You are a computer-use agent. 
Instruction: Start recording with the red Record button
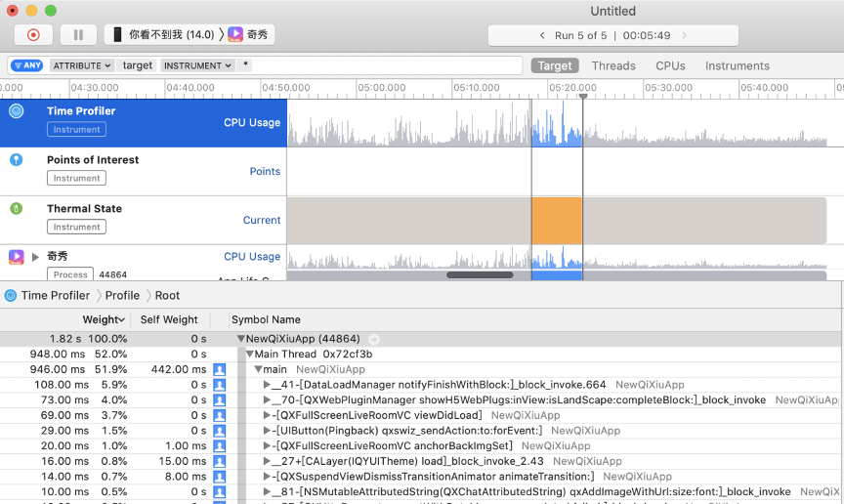pyautogui.click(x=33, y=35)
